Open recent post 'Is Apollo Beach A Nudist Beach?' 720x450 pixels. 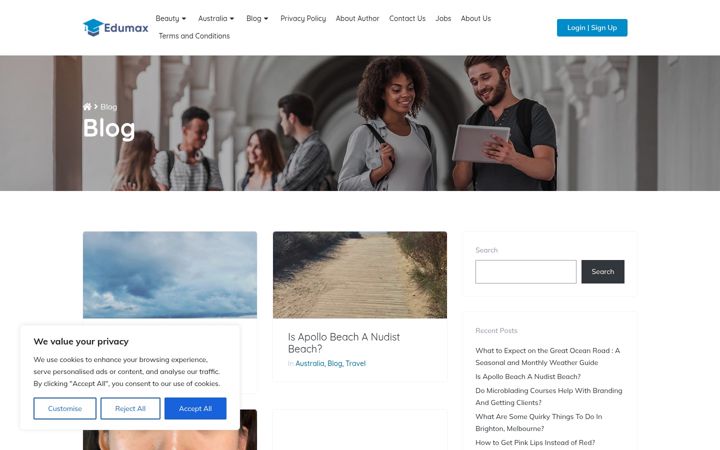[x=528, y=377]
